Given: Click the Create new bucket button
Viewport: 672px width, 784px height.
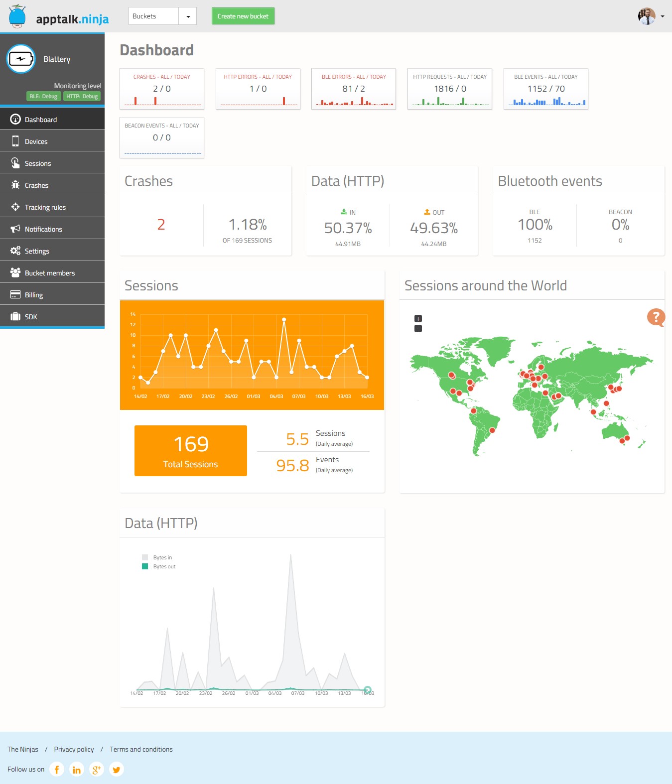Looking at the screenshot, I should [x=243, y=16].
